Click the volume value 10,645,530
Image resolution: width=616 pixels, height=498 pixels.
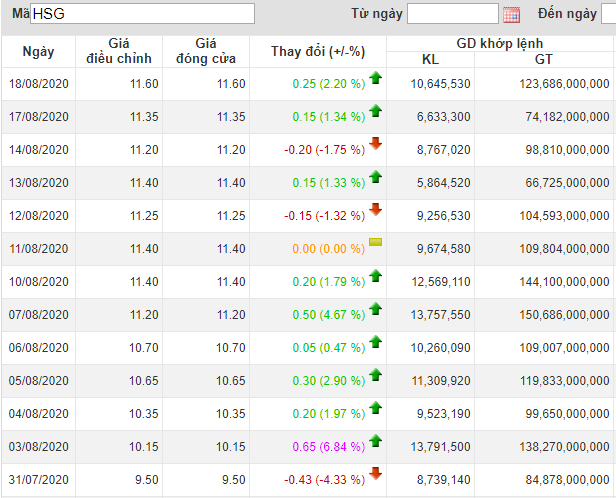pyautogui.click(x=440, y=84)
